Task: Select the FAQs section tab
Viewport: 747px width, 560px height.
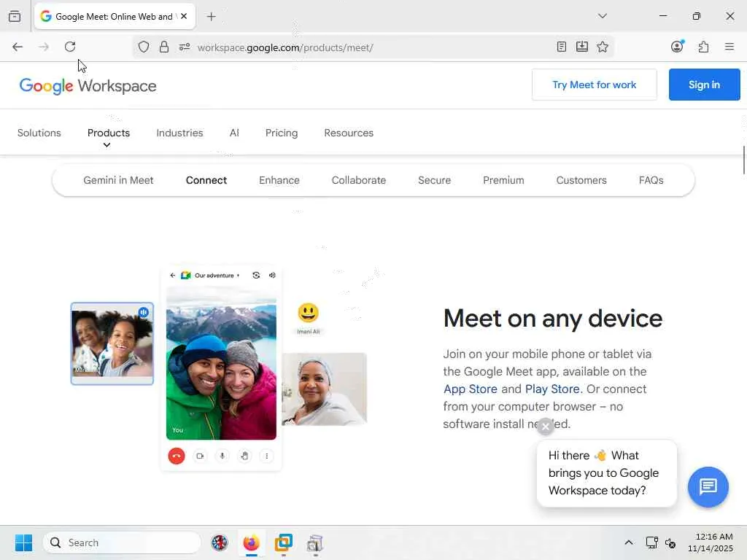Action: tap(651, 181)
